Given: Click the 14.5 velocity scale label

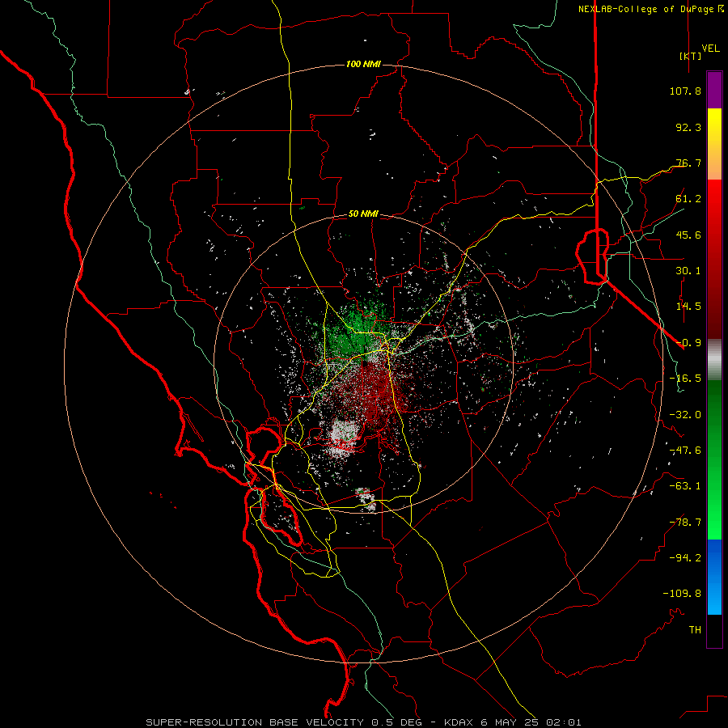Looking at the screenshot, I should pyautogui.click(x=688, y=307).
